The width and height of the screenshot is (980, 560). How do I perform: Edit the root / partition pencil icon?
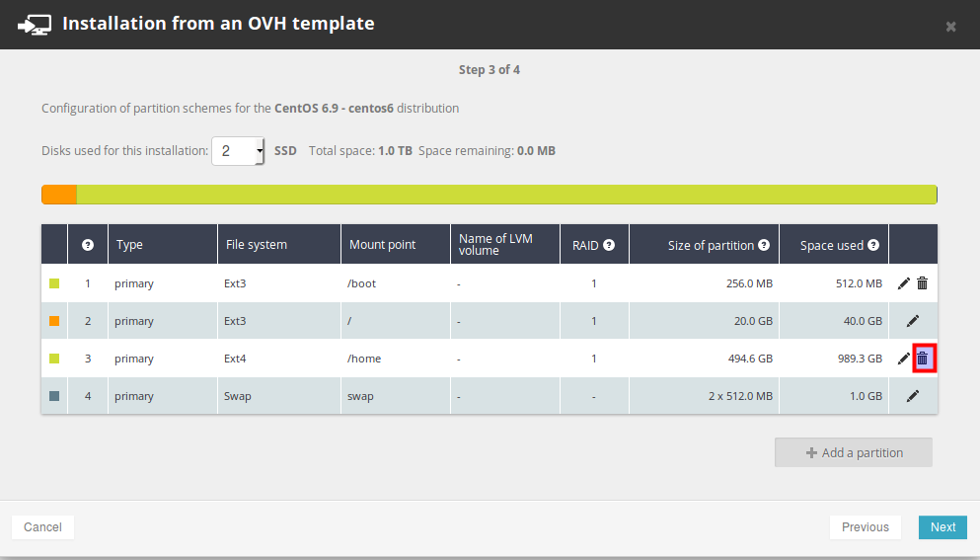(x=913, y=321)
